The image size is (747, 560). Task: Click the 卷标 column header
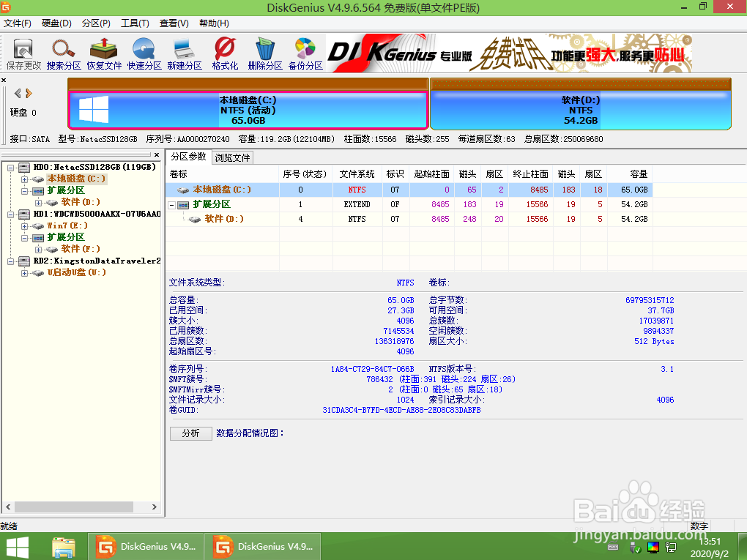pyautogui.click(x=222, y=174)
